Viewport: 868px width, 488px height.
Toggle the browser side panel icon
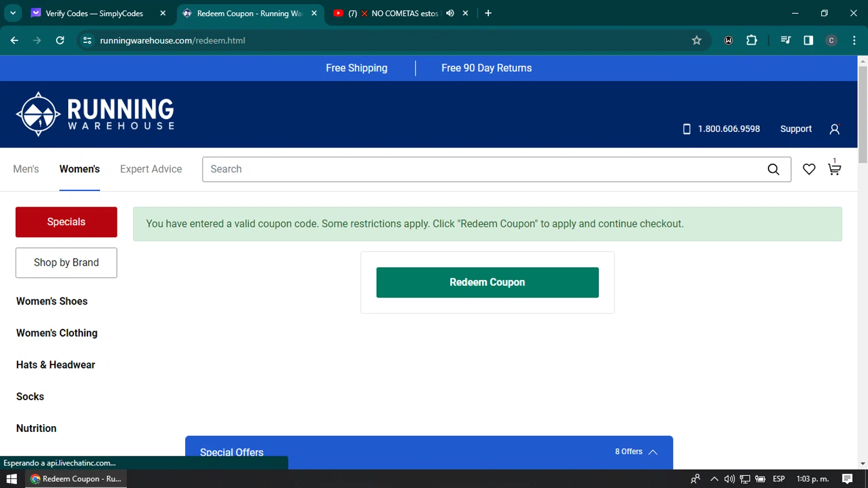[x=808, y=41]
